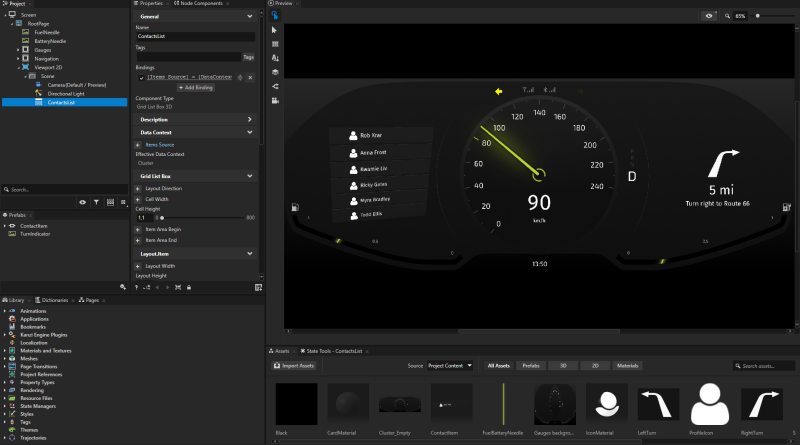Screen dimensions: 800x445
Task: Click the filter icon in Project panel
Action: click(96, 202)
